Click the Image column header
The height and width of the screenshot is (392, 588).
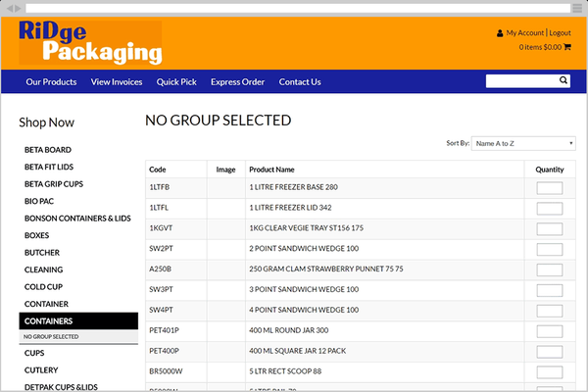click(x=225, y=170)
